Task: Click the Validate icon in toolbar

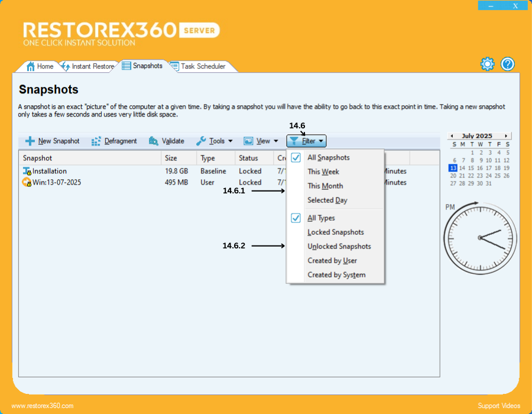Action: (x=153, y=141)
